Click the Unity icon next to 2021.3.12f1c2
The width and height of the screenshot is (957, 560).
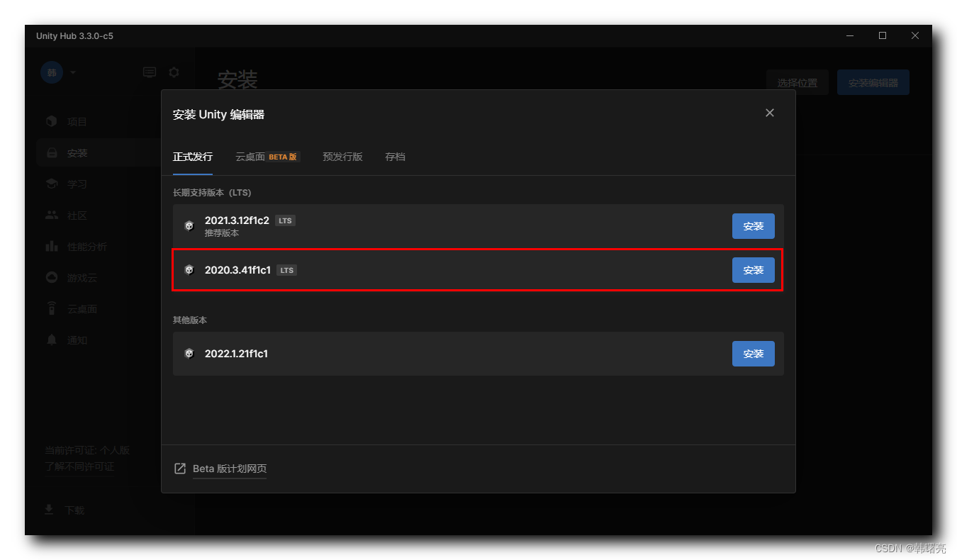click(189, 226)
